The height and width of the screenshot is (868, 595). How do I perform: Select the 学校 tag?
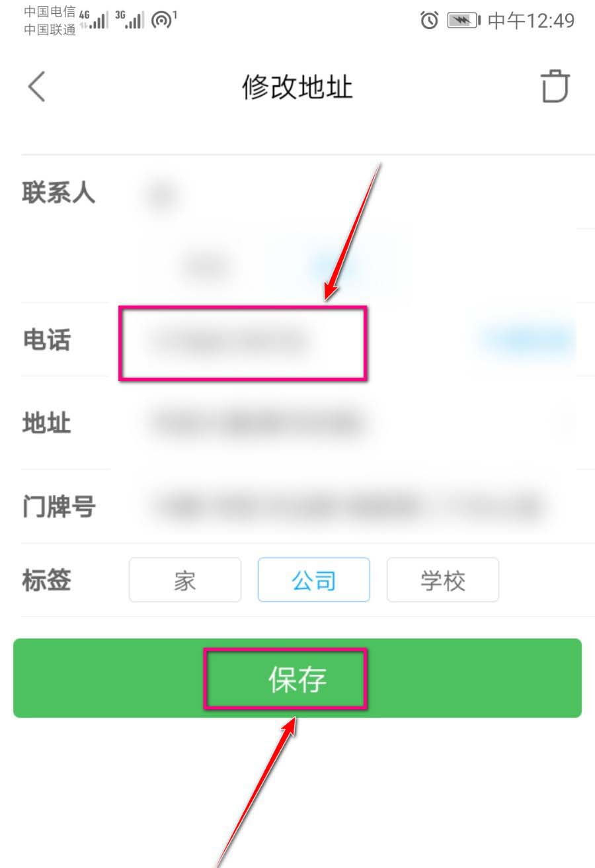pyautogui.click(x=443, y=580)
